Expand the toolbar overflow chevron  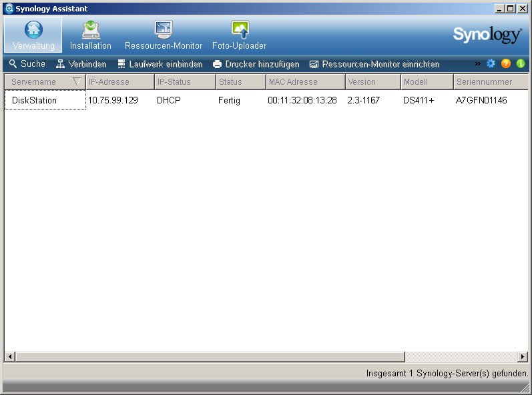click(x=478, y=64)
